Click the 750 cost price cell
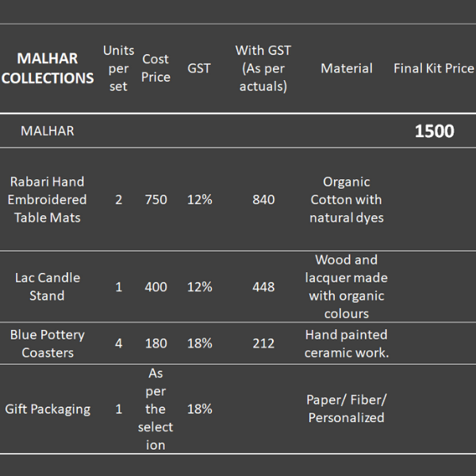This screenshot has height=476, width=476. click(155, 199)
